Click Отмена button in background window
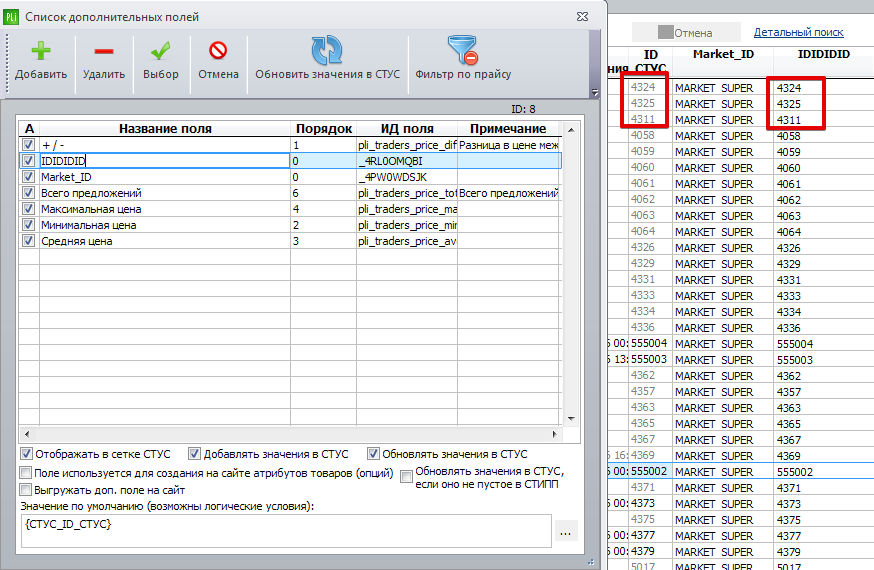 coord(686,32)
